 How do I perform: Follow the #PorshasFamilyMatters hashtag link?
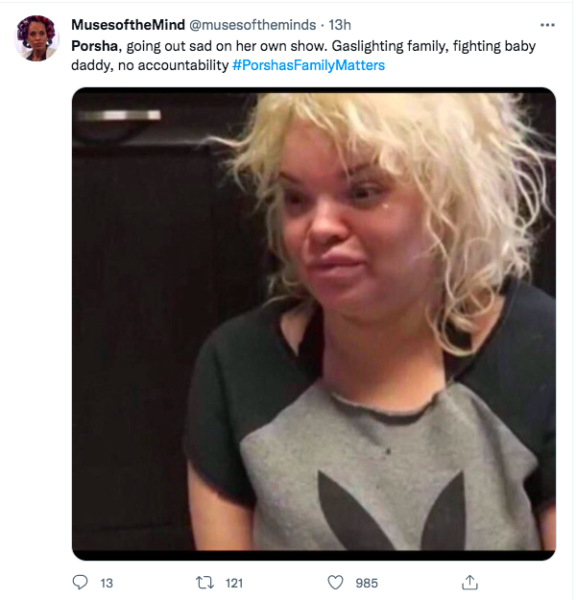[x=308, y=65]
